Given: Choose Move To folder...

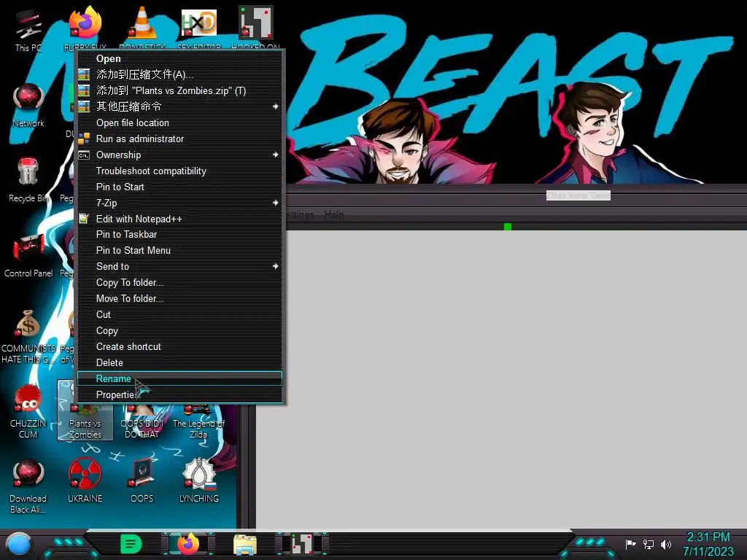Looking at the screenshot, I should point(179,298).
